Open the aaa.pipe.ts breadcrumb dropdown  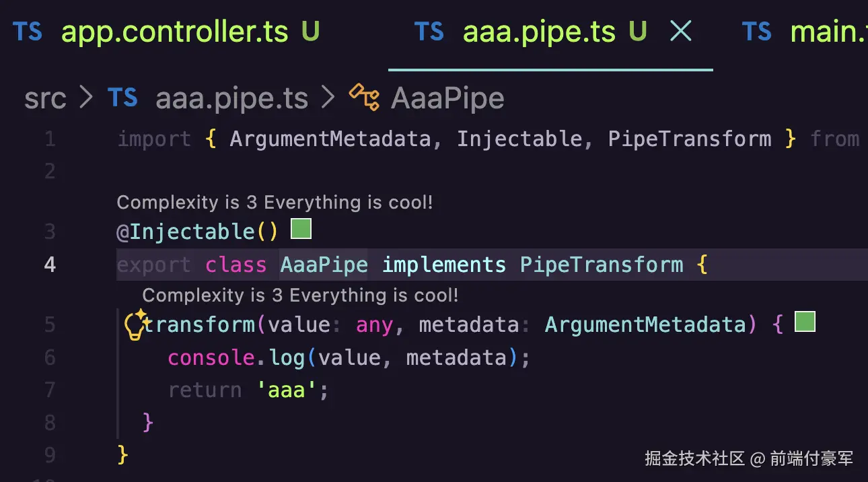coord(231,99)
